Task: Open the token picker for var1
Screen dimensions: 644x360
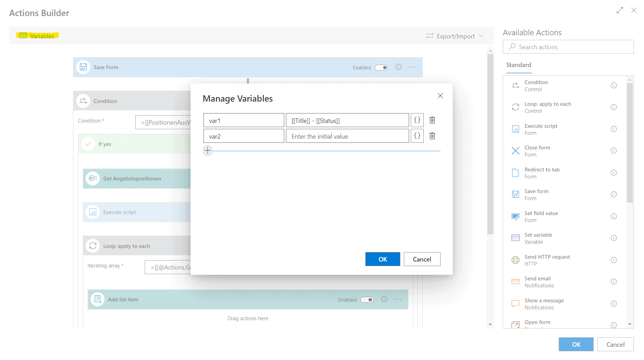Action: click(417, 120)
